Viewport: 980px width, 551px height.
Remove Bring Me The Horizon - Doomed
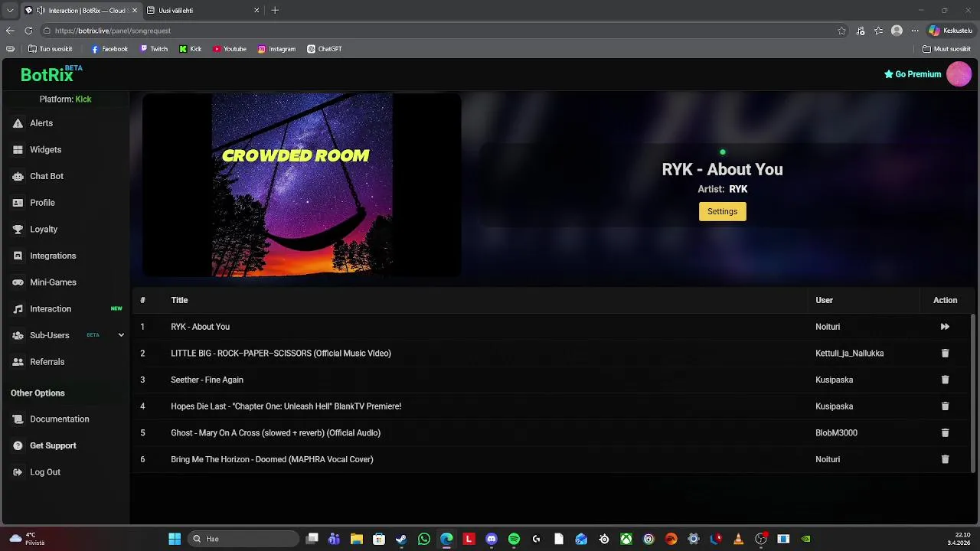click(x=945, y=459)
